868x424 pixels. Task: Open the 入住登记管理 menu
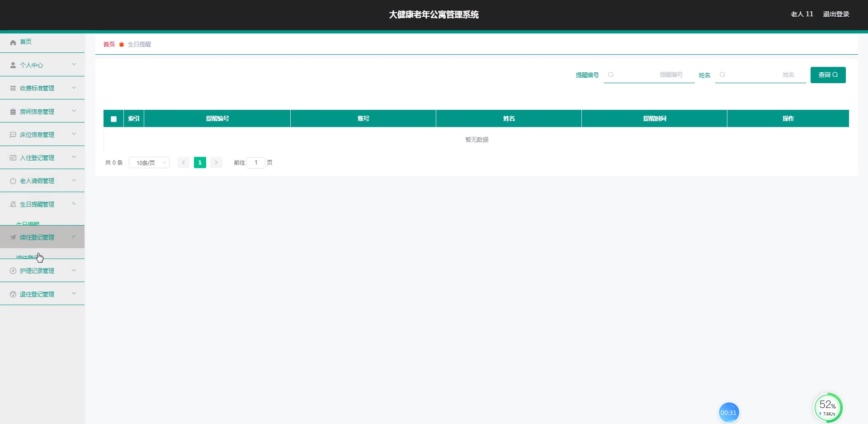[x=42, y=157]
